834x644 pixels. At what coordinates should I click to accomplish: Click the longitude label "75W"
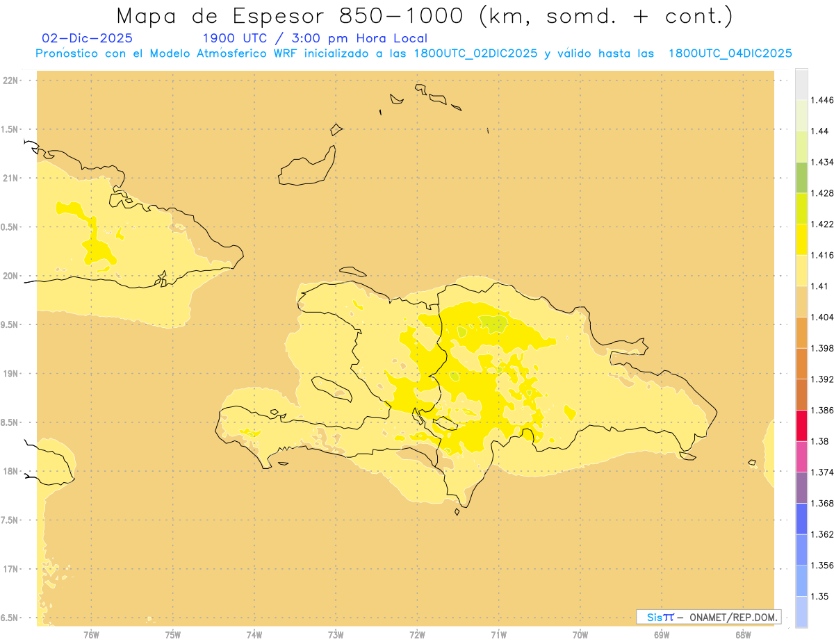click(x=172, y=635)
